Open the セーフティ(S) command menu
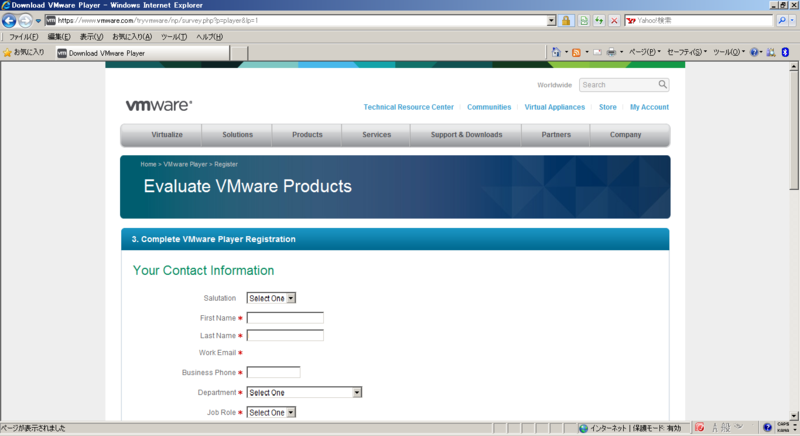Image resolution: width=800 pixels, height=436 pixels. (x=687, y=52)
